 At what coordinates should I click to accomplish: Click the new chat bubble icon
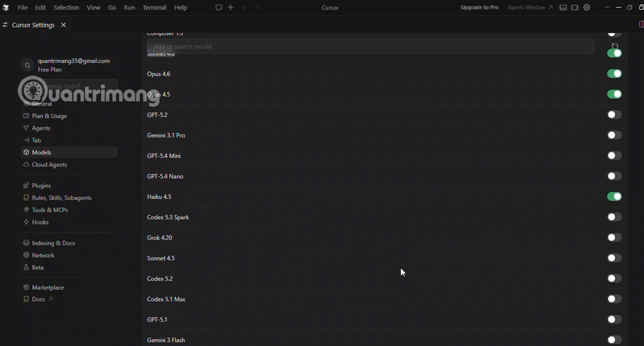tap(219, 8)
